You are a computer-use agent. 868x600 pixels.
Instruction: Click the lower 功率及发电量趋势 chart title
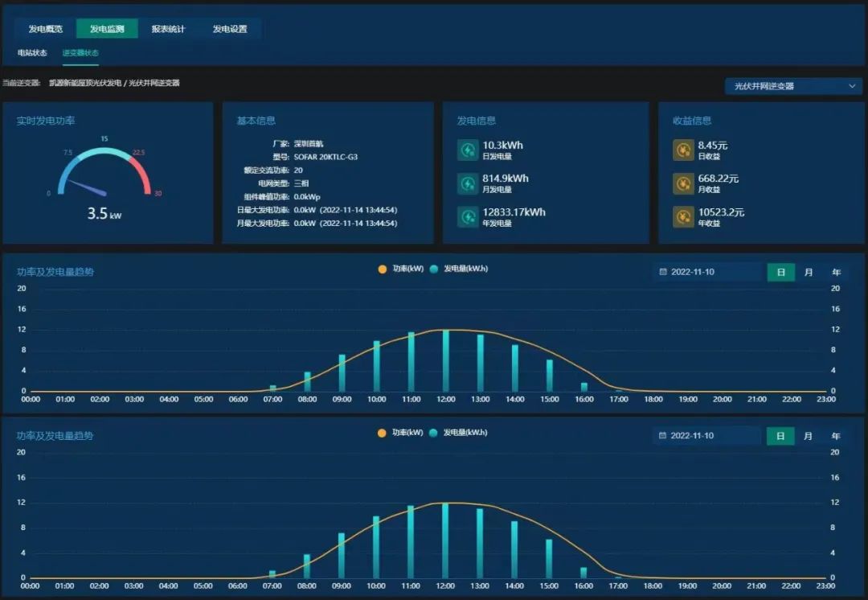tap(55, 436)
